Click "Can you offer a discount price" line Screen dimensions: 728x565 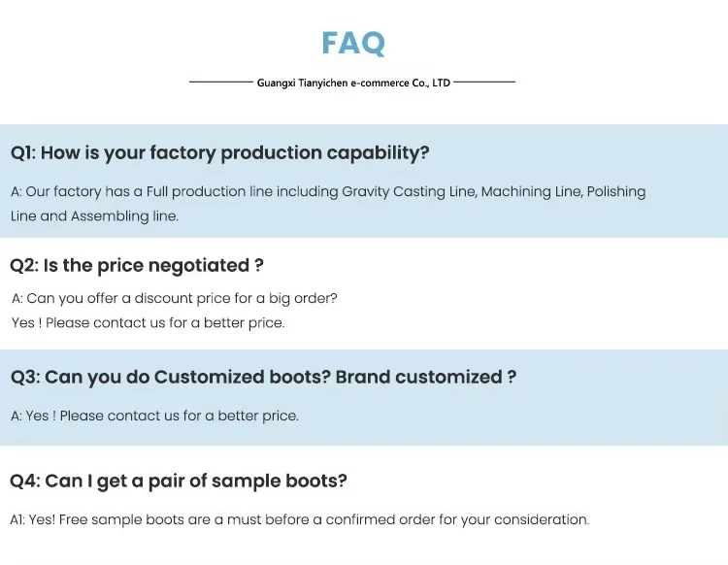175,298
